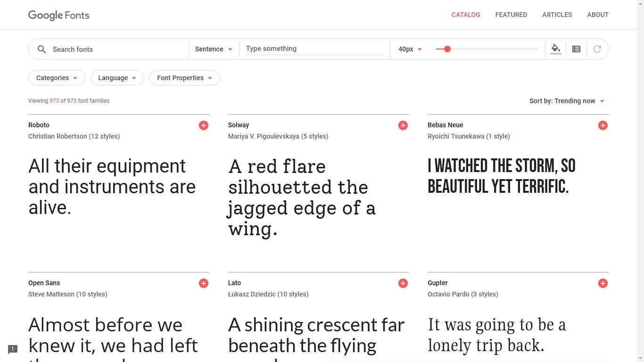Click the Google Fonts logo
Image resolution: width=644 pixels, height=362 pixels.
[x=58, y=15]
